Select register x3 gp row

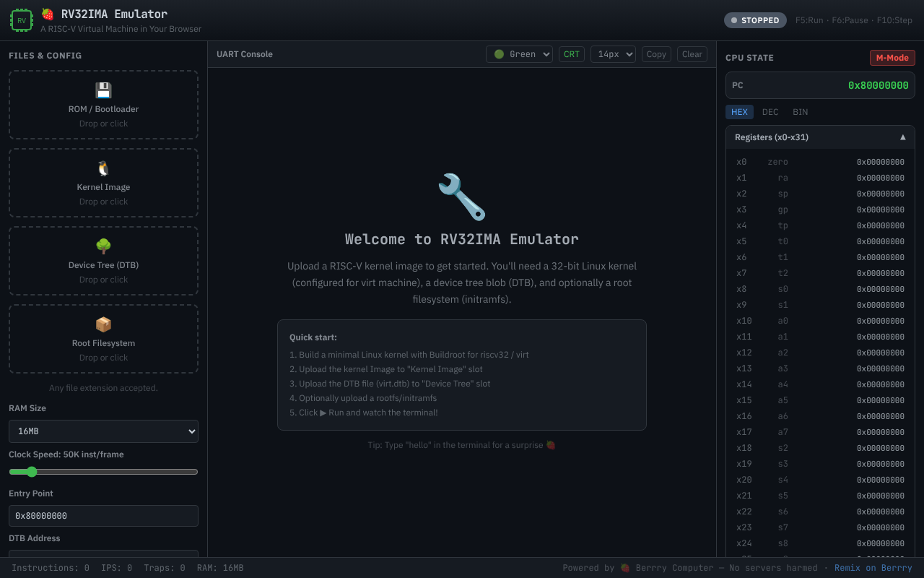pos(820,210)
